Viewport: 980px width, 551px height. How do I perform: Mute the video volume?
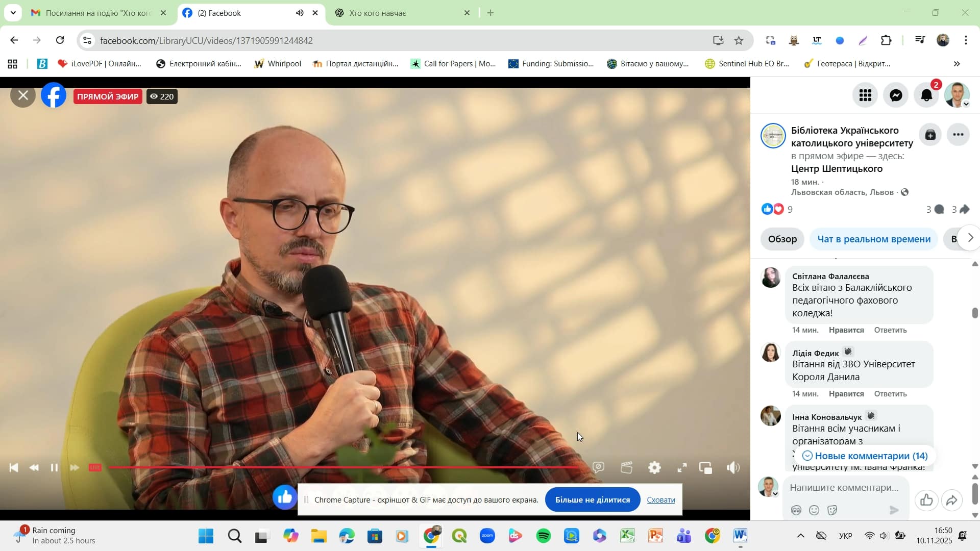[733, 468]
